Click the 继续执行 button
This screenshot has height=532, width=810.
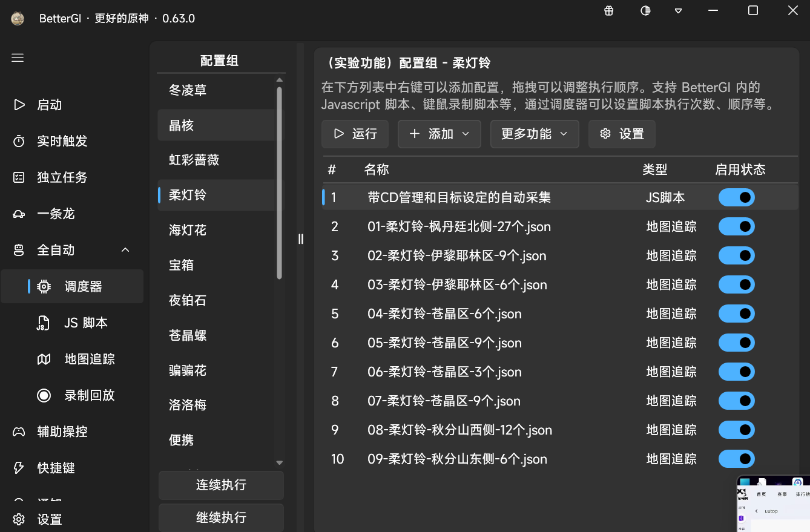(x=221, y=518)
